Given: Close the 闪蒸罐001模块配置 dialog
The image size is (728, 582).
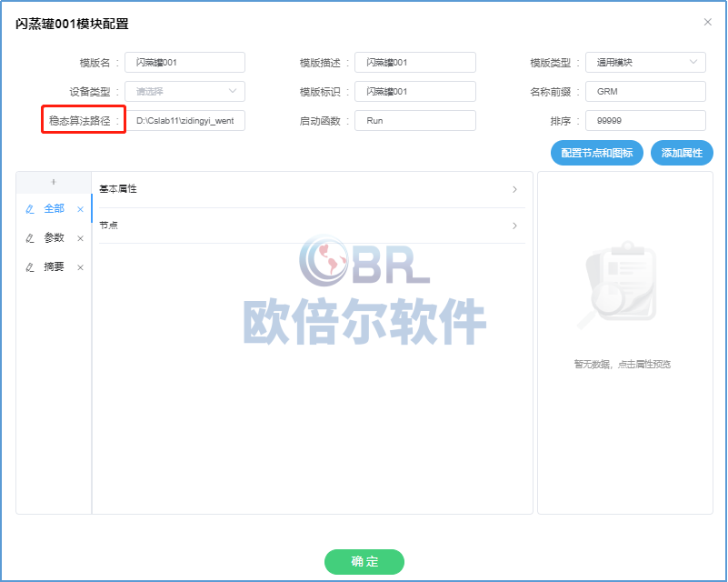Looking at the screenshot, I should pos(708,22).
